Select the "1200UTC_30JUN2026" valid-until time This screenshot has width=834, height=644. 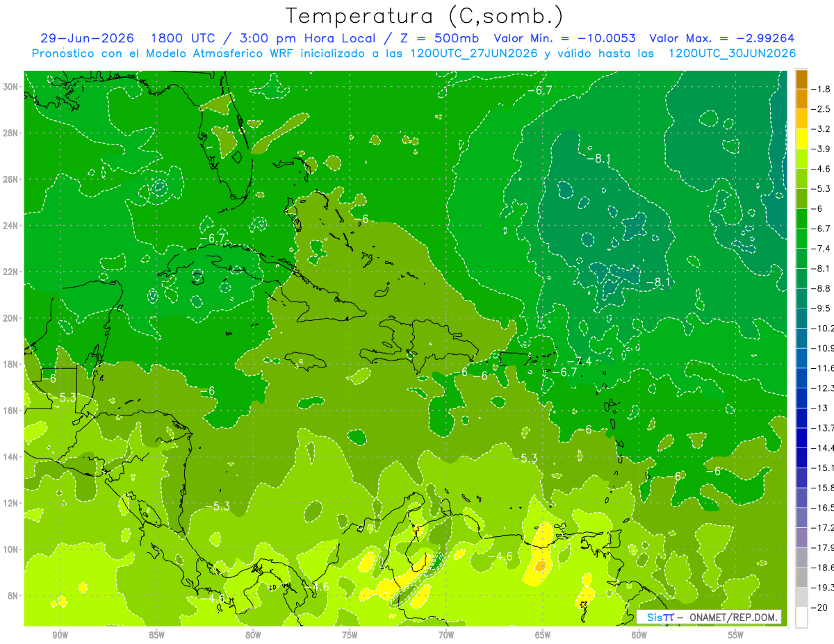[x=732, y=53]
